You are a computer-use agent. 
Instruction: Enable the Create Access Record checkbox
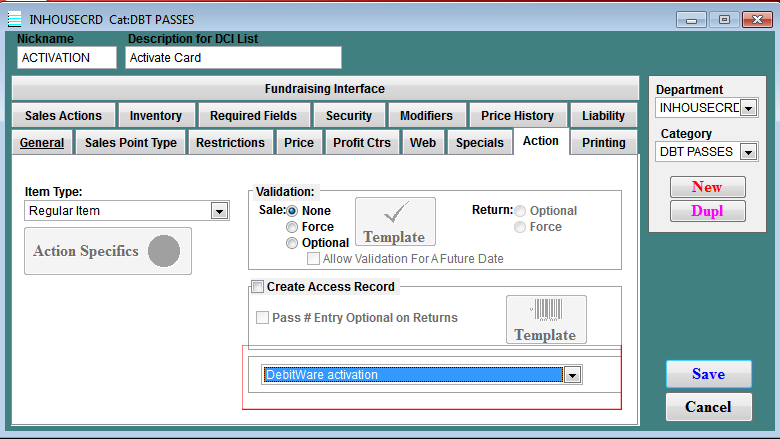[258, 286]
